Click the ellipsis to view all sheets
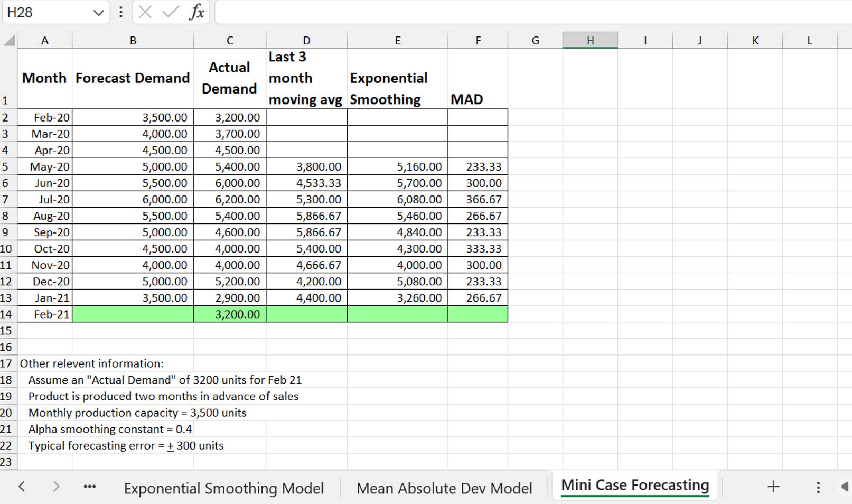Image resolution: width=852 pixels, height=504 pixels. point(89,486)
